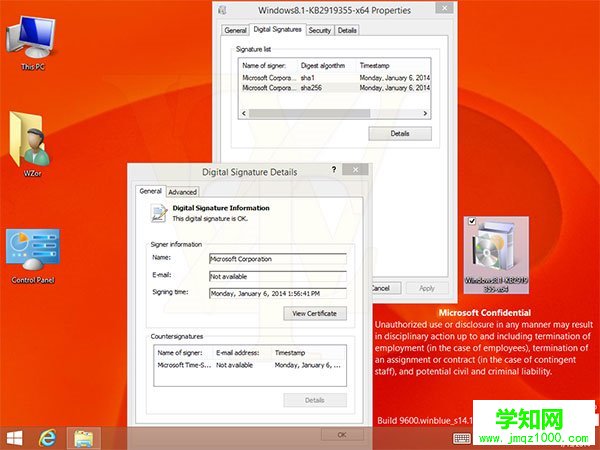Select the Microsoft Time-S... countersignature row
The height and width of the screenshot is (450, 600).
tap(250, 365)
